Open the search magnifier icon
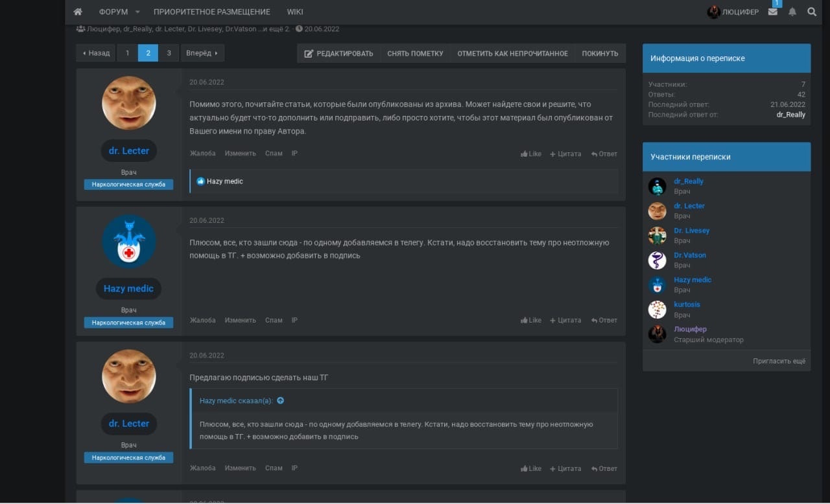This screenshot has height=504, width=830. tap(812, 12)
